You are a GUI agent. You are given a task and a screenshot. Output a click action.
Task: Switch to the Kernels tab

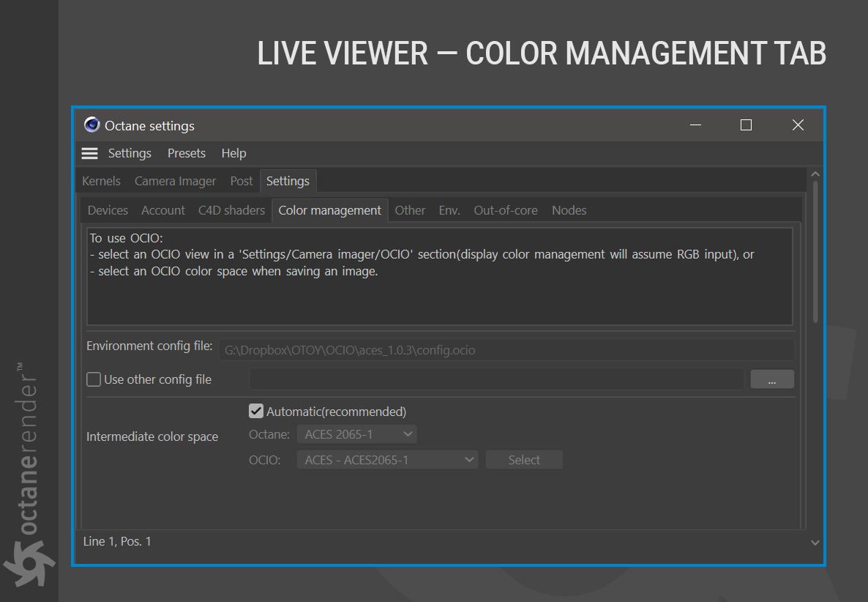pos(101,181)
